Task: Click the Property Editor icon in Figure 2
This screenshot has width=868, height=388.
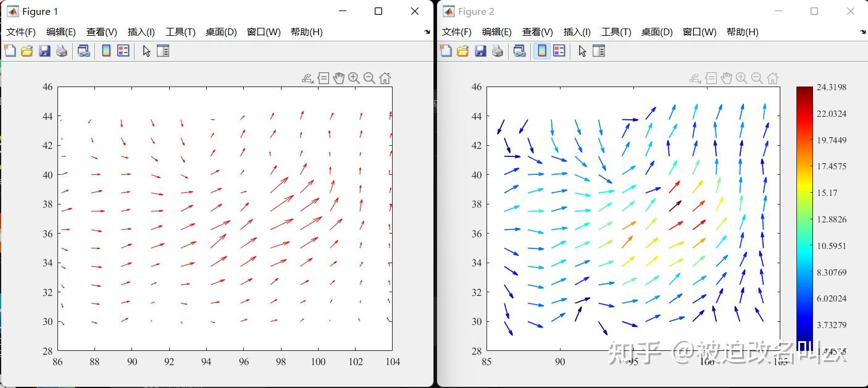Action: point(598,51)
